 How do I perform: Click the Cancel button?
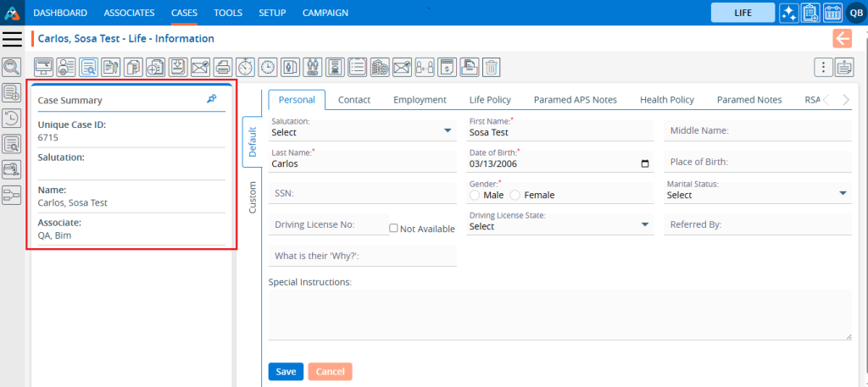pyautogui.click(x=330, y=372)
